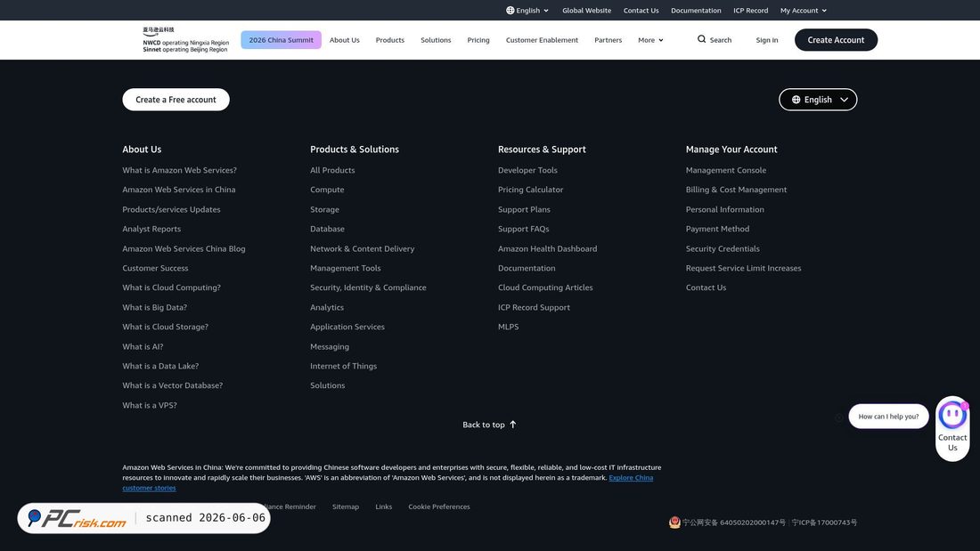Open the Support Plans link

pyautogui.click(x=524, y=209)
